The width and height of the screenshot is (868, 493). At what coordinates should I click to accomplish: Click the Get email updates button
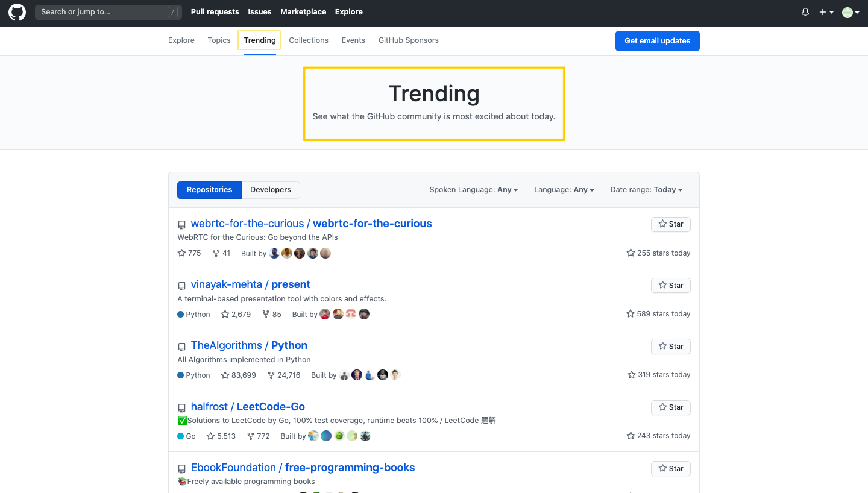coord(657,41)
